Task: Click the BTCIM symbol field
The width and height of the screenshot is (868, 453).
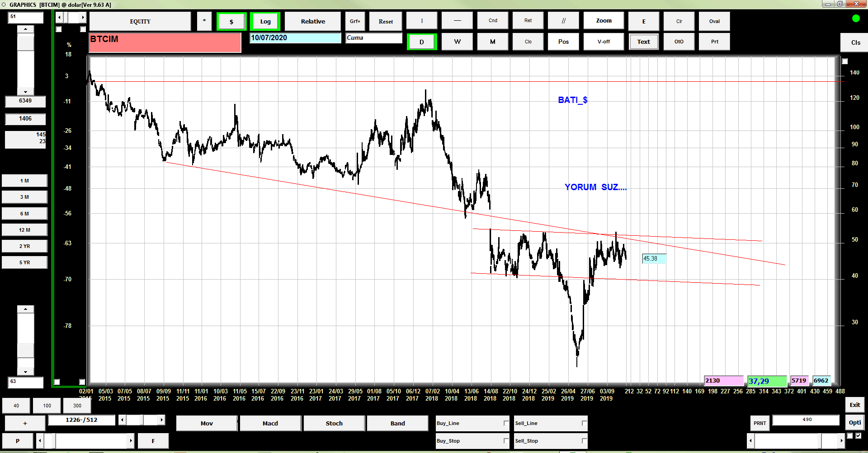Action: 165,42
